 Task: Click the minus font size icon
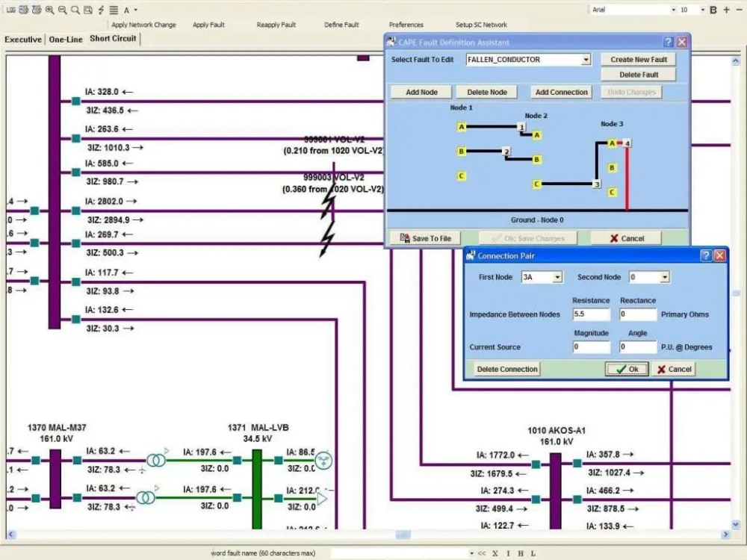[x=740, y=10]
